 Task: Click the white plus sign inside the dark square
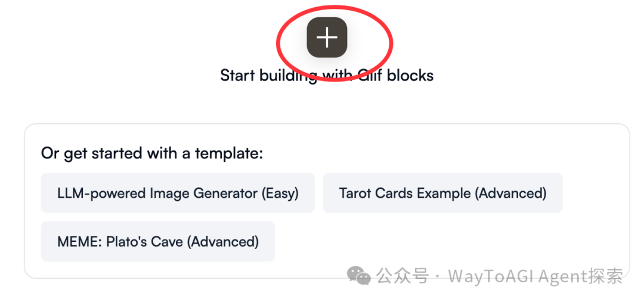click(x=327, y=38)
